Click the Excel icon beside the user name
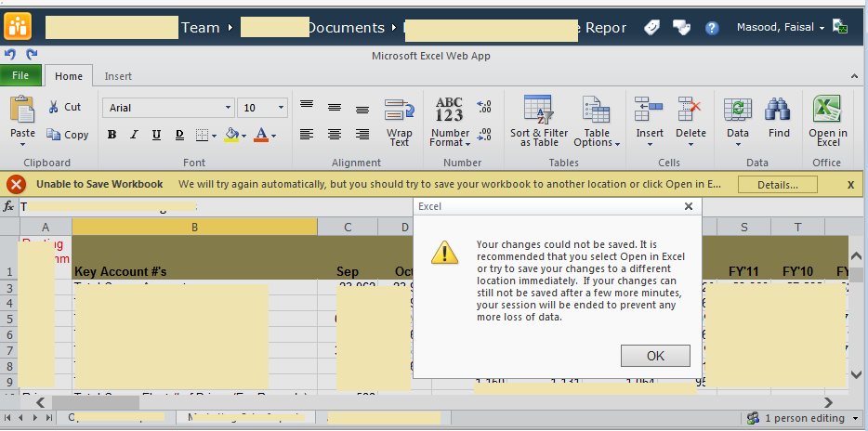This screenshot has height=431, width=868. coord(840,27)
